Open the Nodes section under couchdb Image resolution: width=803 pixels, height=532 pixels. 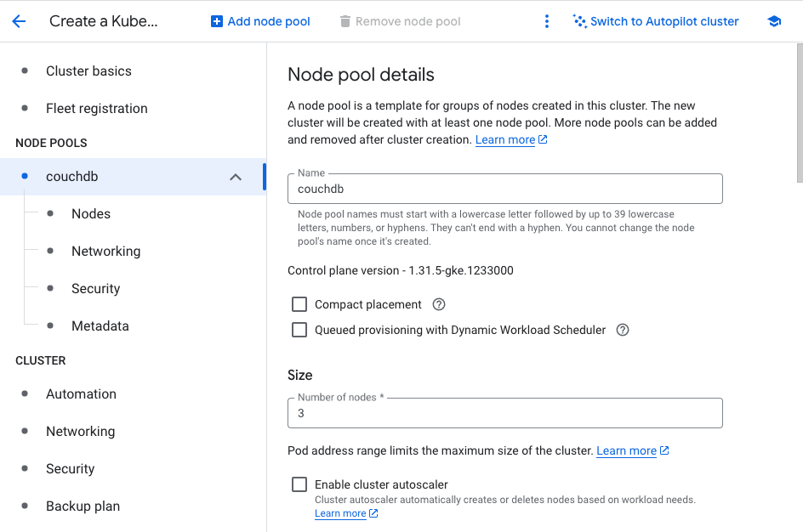91,214
